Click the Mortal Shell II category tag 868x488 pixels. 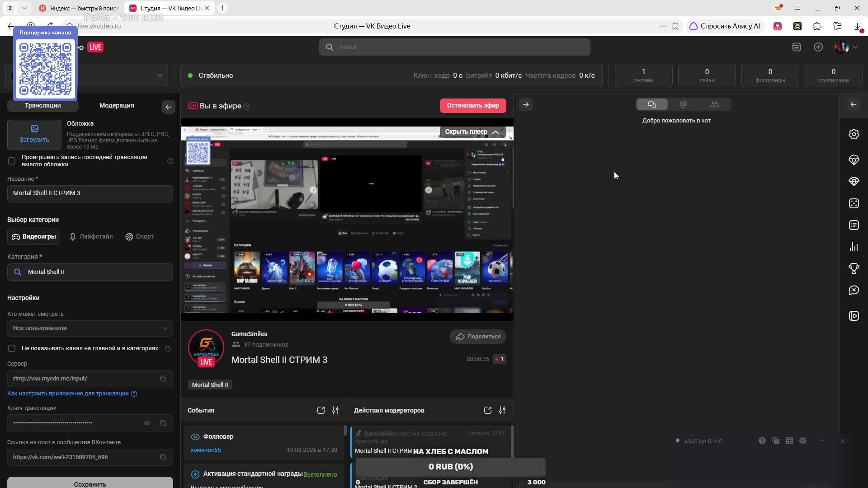coord(210,385)
